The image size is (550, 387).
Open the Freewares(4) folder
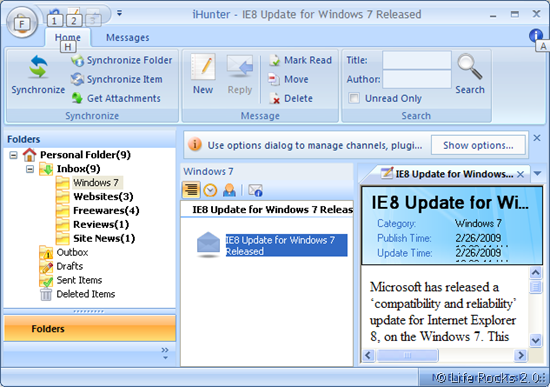106,211
